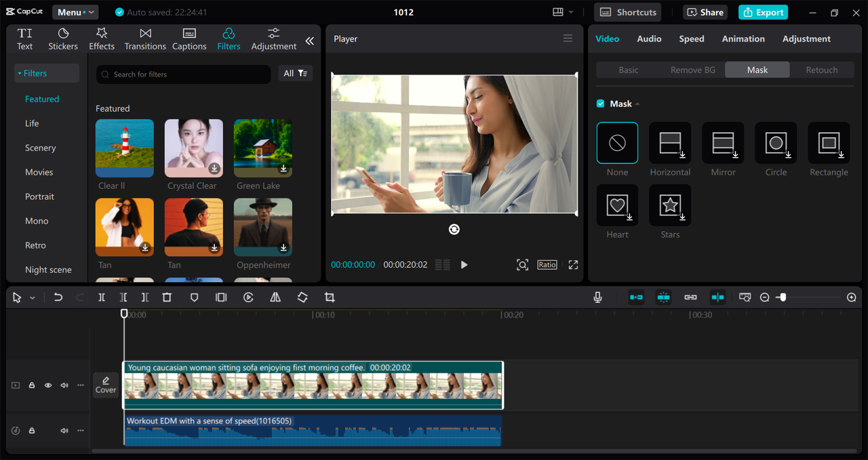Select the Green Lake filter thumbnail

263,148
